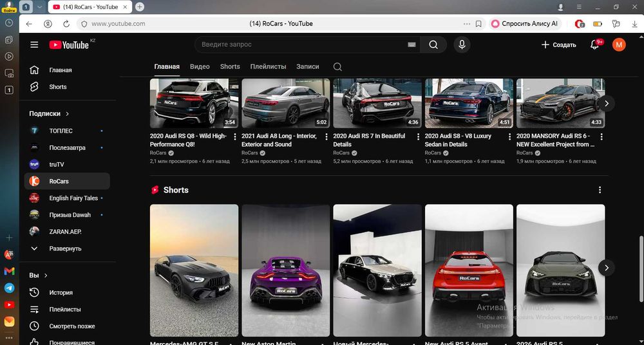Switch to the Видео channel tab
This screenshot has width=644, height=345.
click(200, 66)
